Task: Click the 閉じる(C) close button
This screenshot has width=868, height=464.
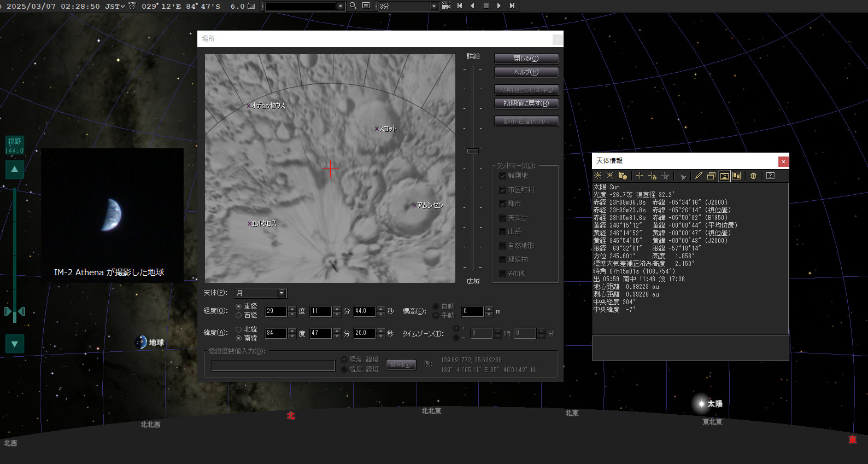Action: 526,59
